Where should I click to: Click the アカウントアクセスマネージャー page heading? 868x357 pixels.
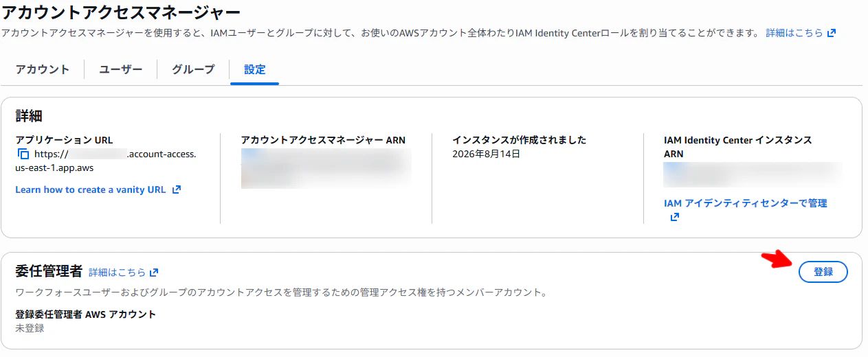122,12
